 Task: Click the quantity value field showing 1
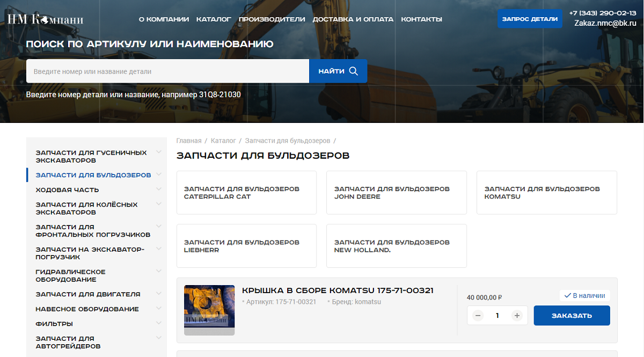497,316
